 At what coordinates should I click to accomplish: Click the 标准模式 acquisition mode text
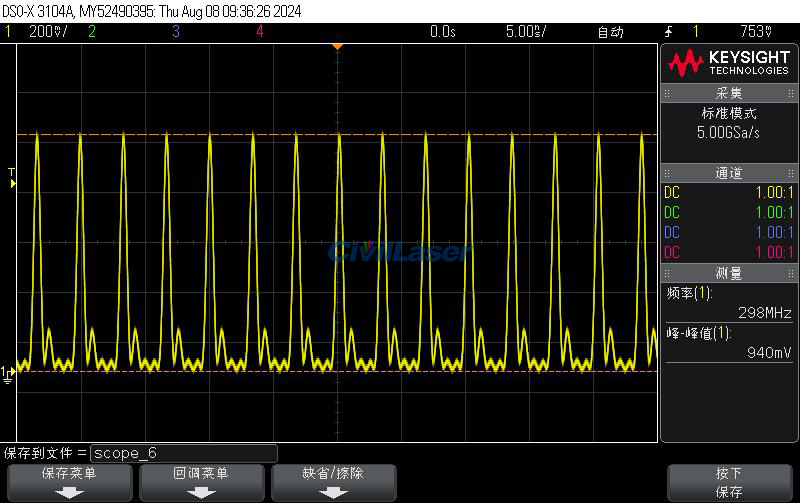click(729, 113)
